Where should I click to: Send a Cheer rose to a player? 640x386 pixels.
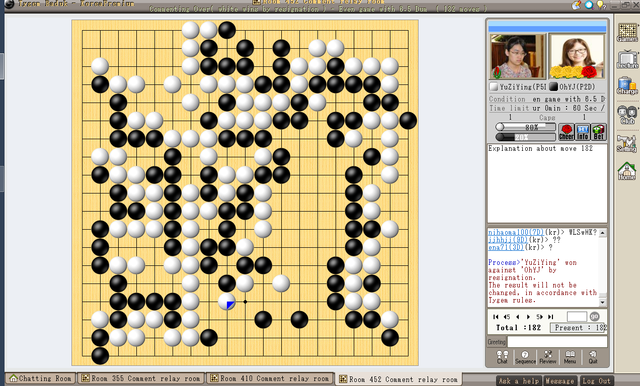coord(566,132)
